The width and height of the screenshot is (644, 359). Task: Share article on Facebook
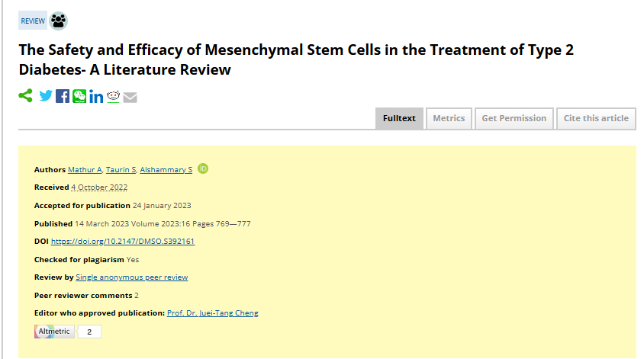(x=63, y=96)
